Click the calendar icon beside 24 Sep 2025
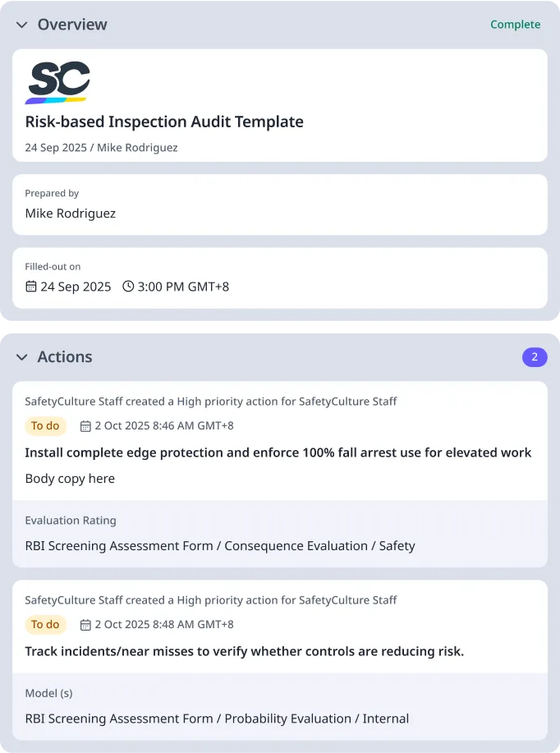 [31, 287]
